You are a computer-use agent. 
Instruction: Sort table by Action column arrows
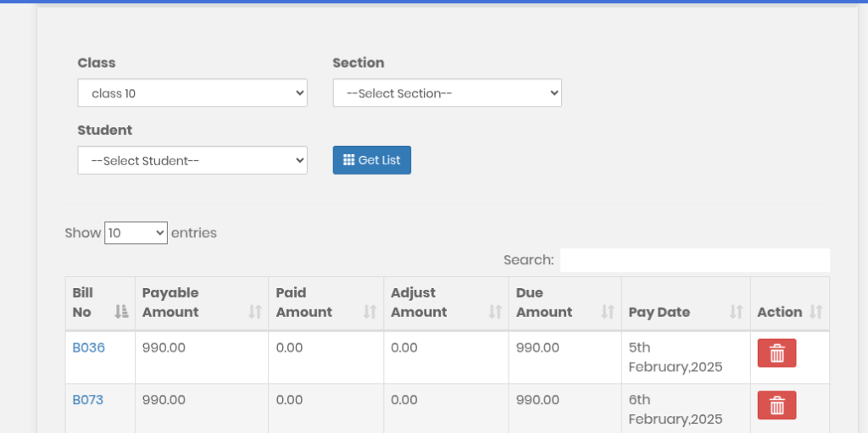pos(816,312)
